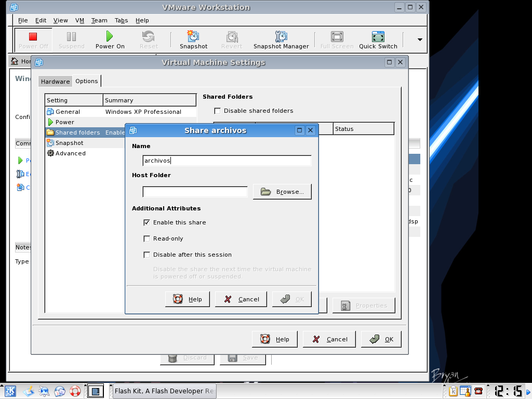Click the desktop pager on the taskbar

[x=96, y=391]
